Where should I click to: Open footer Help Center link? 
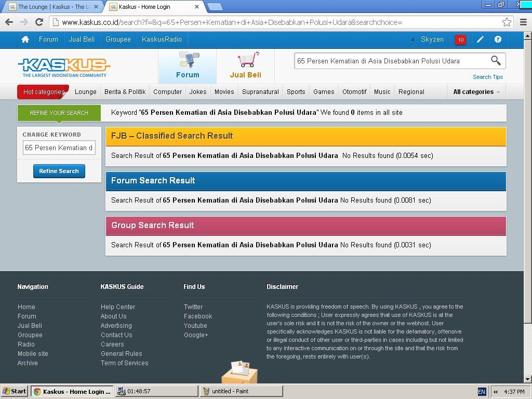(x=118, y=307)
